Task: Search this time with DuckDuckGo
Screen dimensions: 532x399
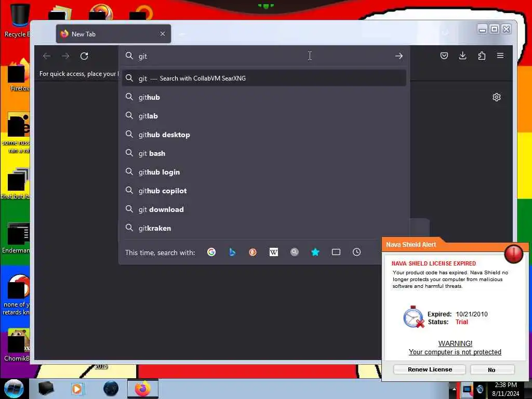Action: pyautogui.click(x=253, y=252)
